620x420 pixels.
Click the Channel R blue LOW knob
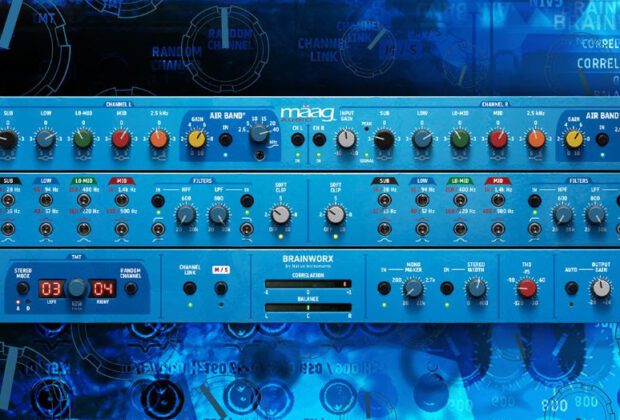pyautogui.click(x=422, y=139)
